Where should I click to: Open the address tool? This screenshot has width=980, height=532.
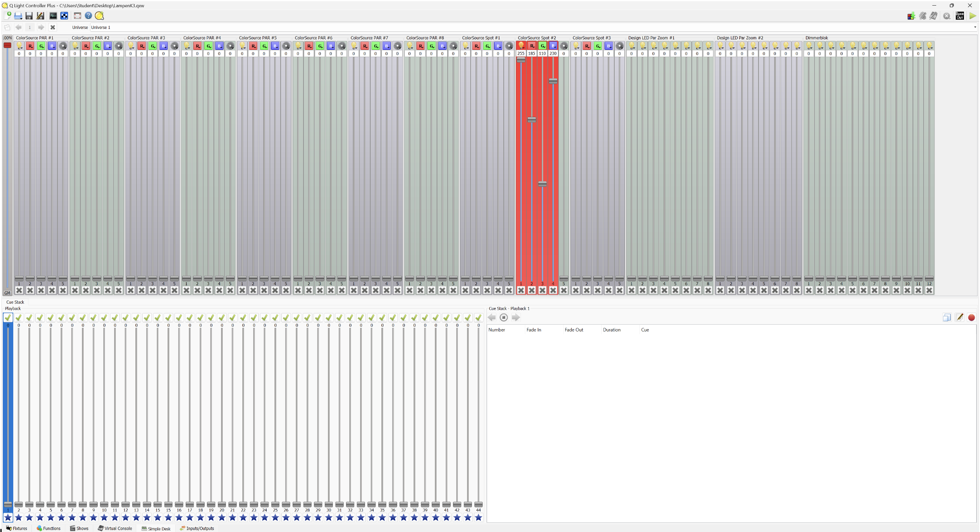point(64,16)
